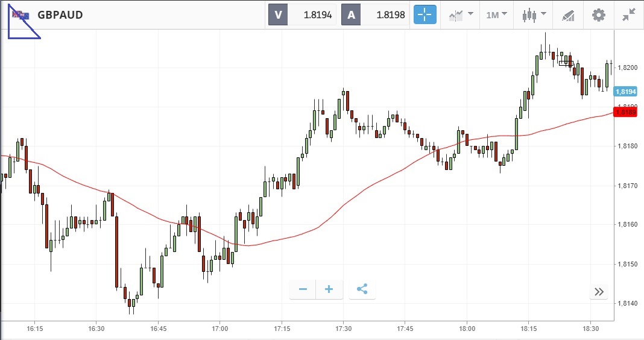This screenshot has height=340, width=644.
Task: Select the drawing tools pencil icon
Action: [568, 15]
